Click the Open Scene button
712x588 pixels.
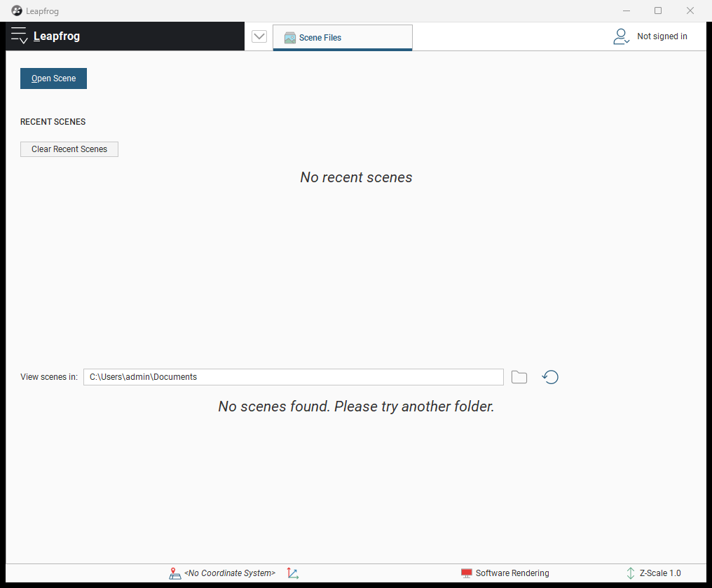[53, 78]
